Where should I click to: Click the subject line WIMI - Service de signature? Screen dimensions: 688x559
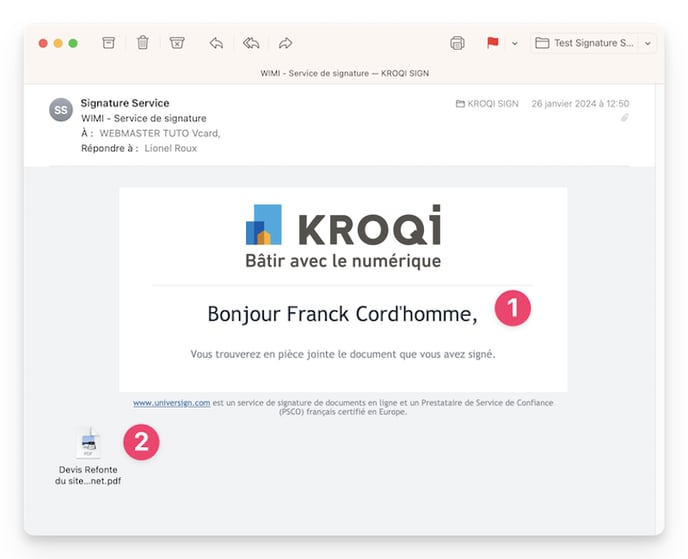click(143, 118)
